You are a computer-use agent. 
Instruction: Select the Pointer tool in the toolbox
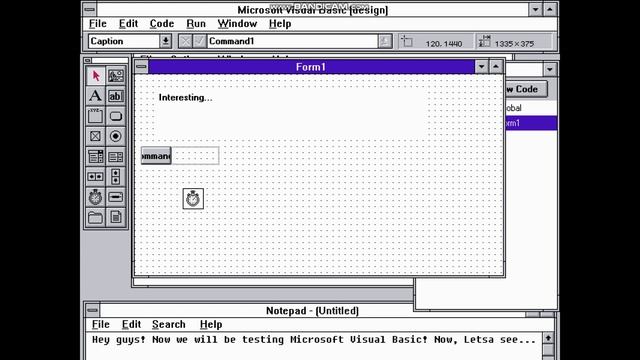click(96, 76)
